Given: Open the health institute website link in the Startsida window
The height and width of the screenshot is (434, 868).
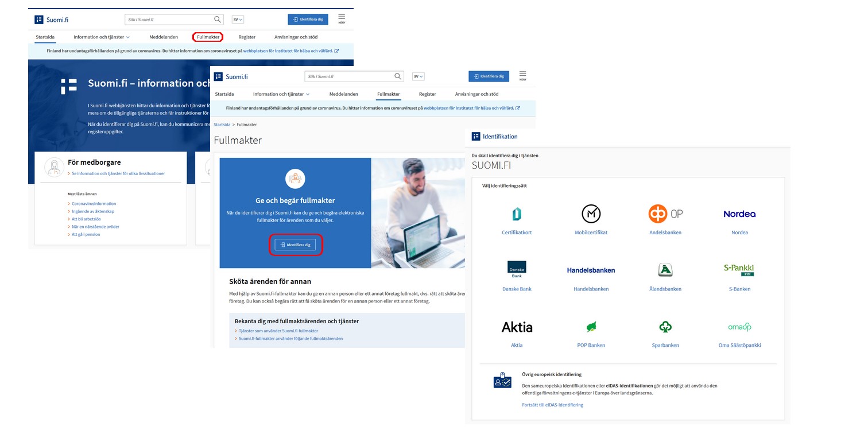Looking at the screenshot, I should pos(291,51).
